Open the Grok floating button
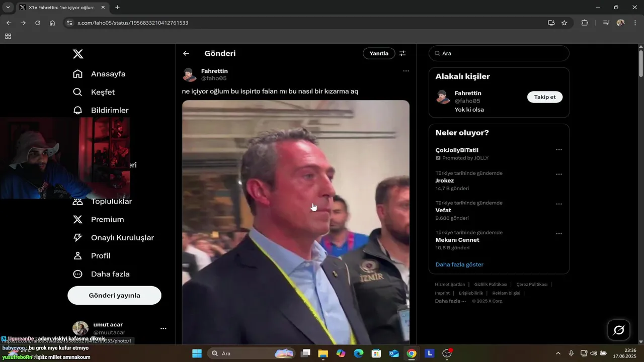The width and height of the screenshot is (644, 362). pos(619,330)
